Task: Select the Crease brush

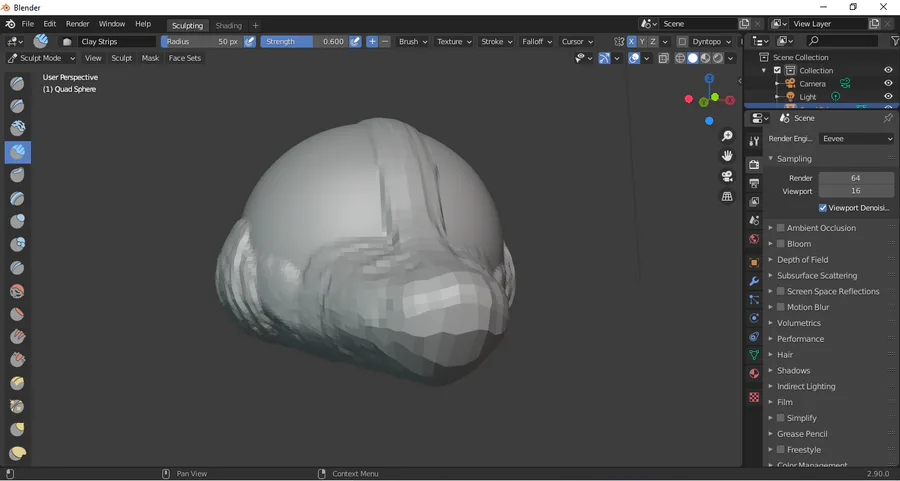Action: [x=17, y=268]
